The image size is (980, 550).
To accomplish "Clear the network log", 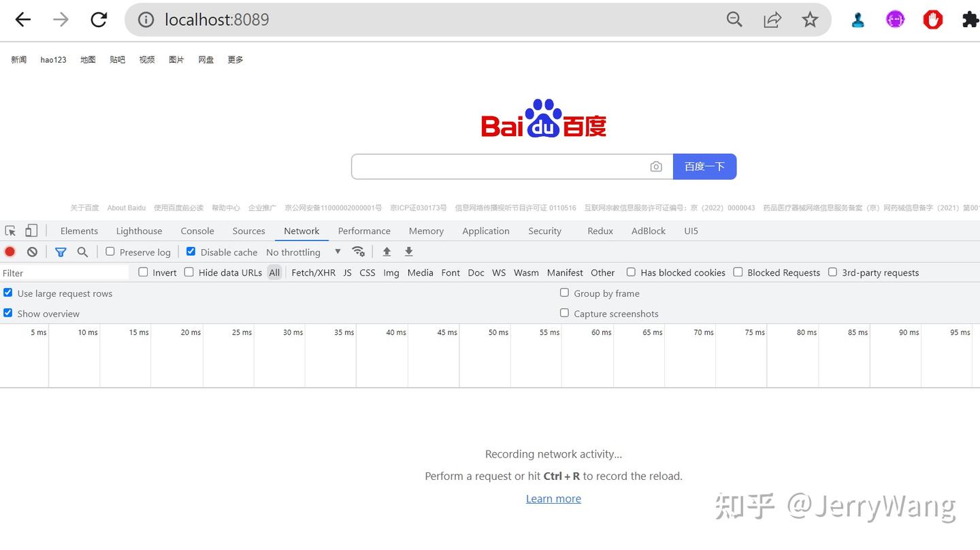I will tap(32, 252).
